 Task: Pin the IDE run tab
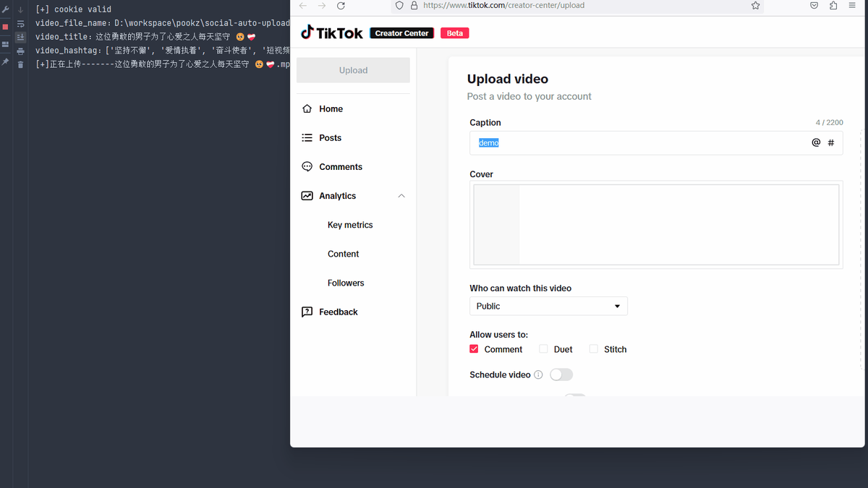[x=5, y=62]
